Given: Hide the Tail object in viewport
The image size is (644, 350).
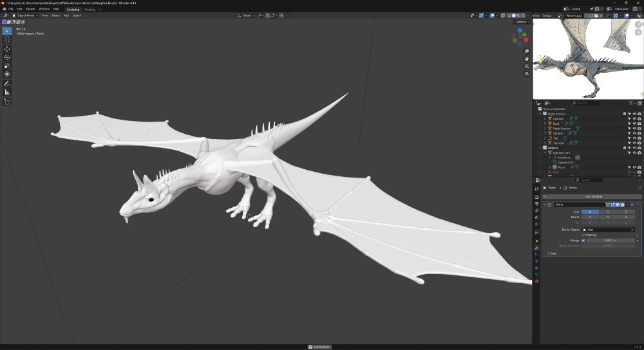Looking at the screenshot, I should click(x=634, y=138).
